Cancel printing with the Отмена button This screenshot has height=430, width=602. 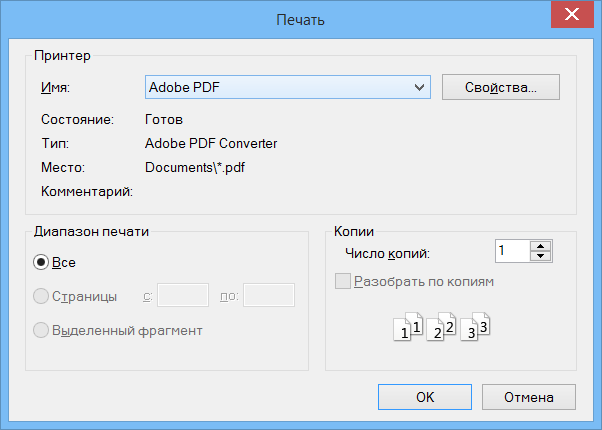(x=529, y=397)
